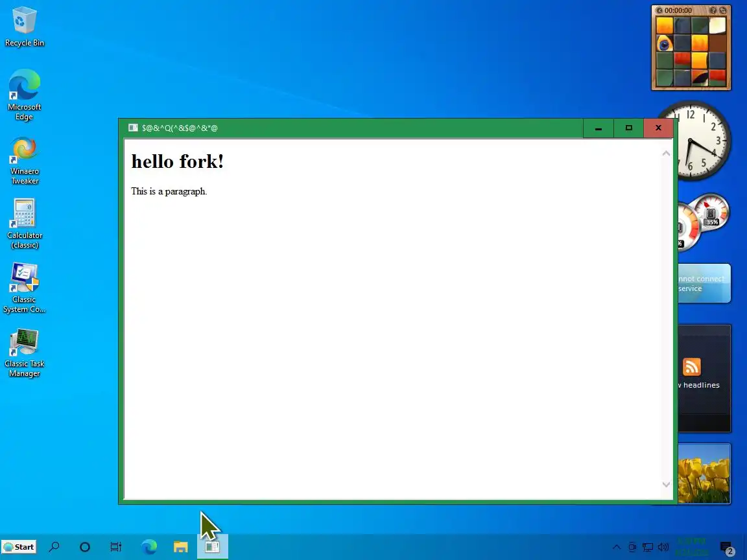Image resolution: width=747 pixels, height=560 pixels.
Task: Open Cortana circle icon on the taskbar
Action: [85, 546]
